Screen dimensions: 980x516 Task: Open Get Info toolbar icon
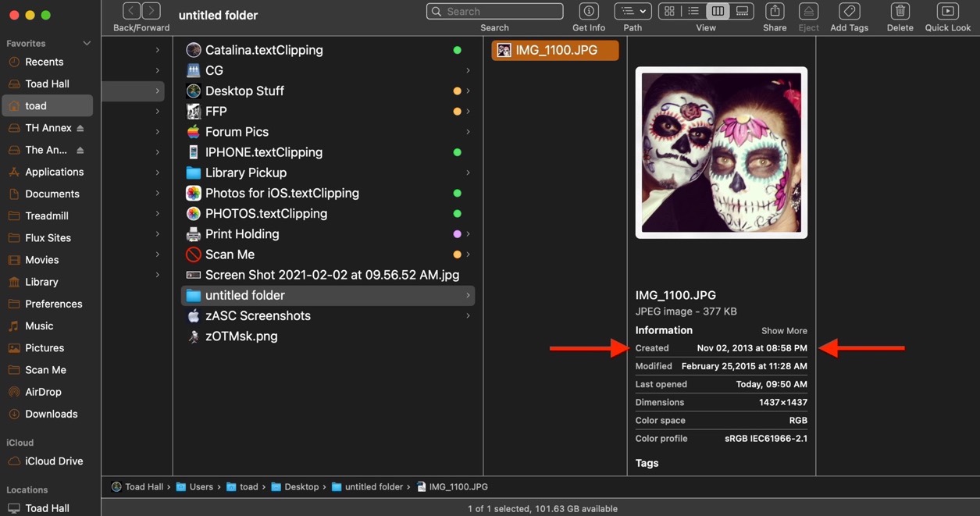pyautogui.click(x=589, y=11)
